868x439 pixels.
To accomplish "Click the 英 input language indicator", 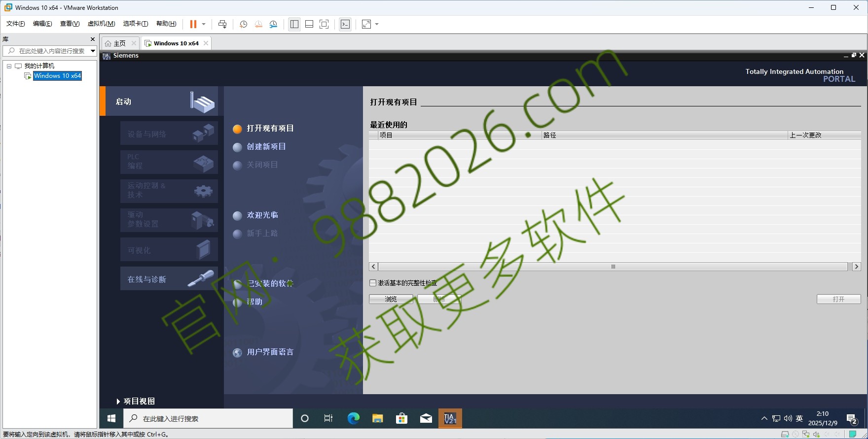I will [x=799, y=418].
